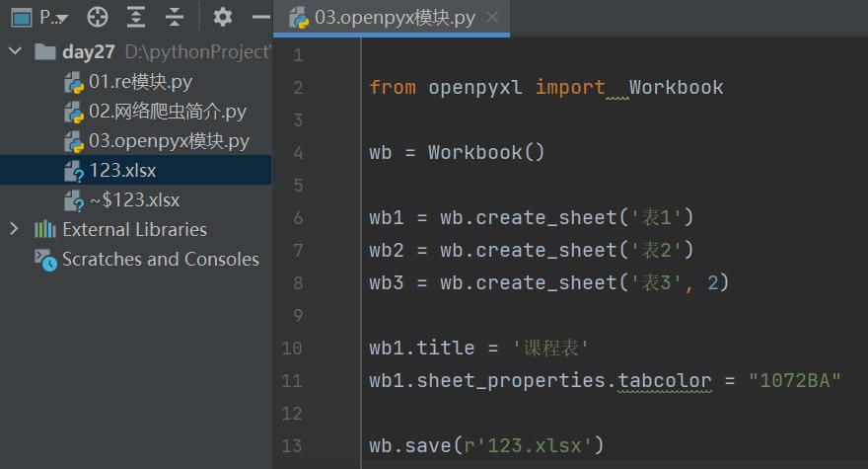
Task: Click the 'from' keyword on line 2
Action: [393, 88]
